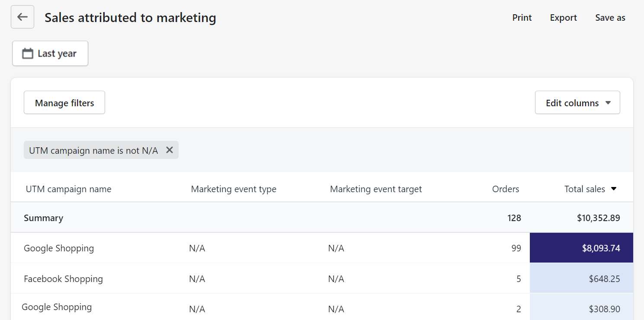Viewport: 644px width, 320px height.
Task: Select the Facebook Shopping campaign row
Action: pos(322,279)
